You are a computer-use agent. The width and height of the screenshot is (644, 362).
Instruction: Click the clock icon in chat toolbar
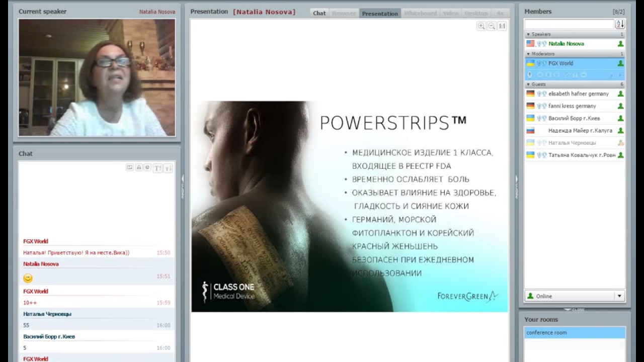[147, 167]
